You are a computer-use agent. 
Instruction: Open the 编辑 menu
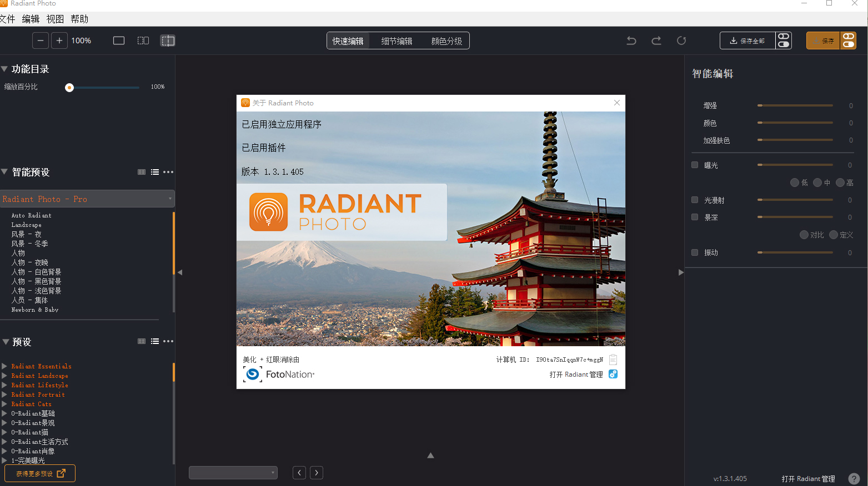(31, 19)
